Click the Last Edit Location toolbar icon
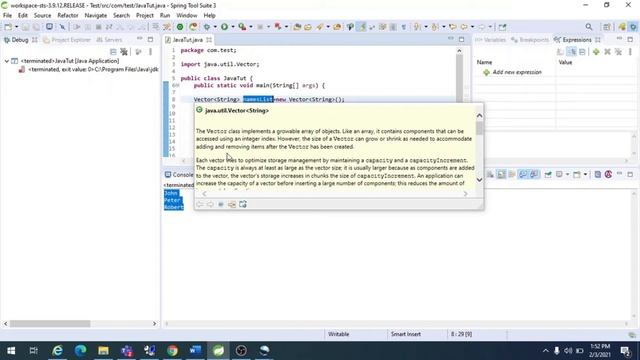 pyautogui.click(x=453, y=27)
